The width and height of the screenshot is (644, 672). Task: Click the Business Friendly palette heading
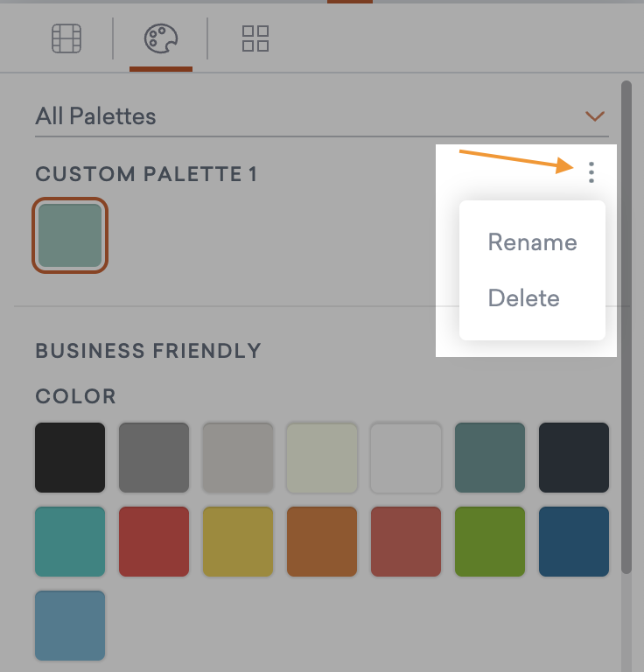(148, 351)
